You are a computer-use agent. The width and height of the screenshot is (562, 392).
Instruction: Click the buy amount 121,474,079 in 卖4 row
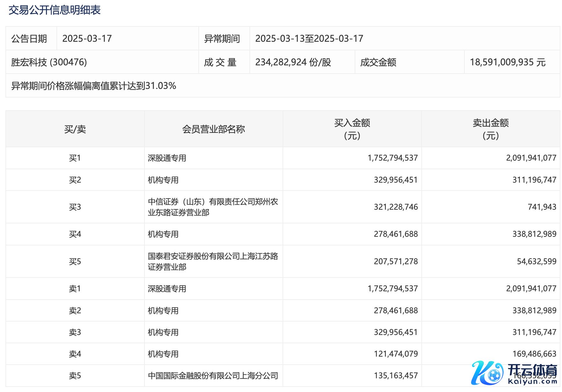click(396, 354)
